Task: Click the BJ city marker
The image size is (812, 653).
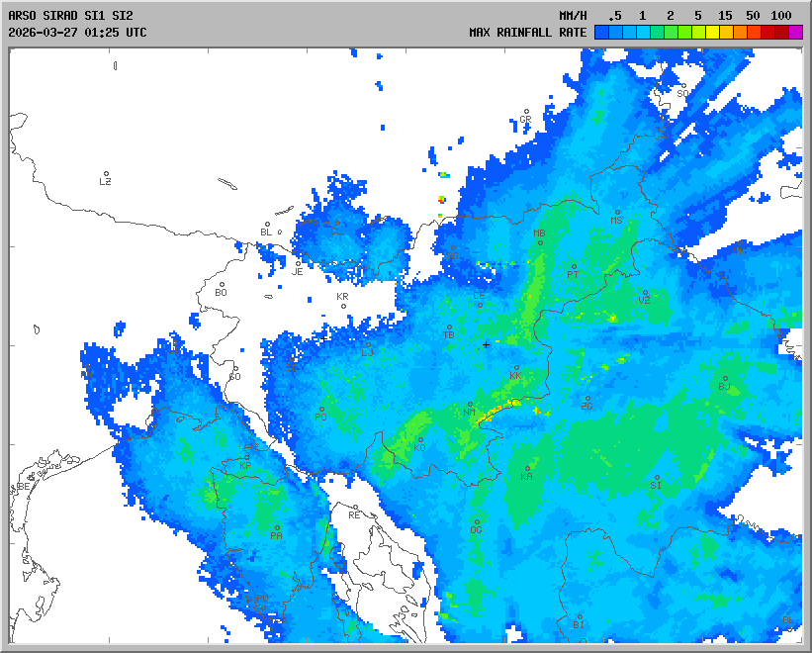Action: tap(725, 378)
